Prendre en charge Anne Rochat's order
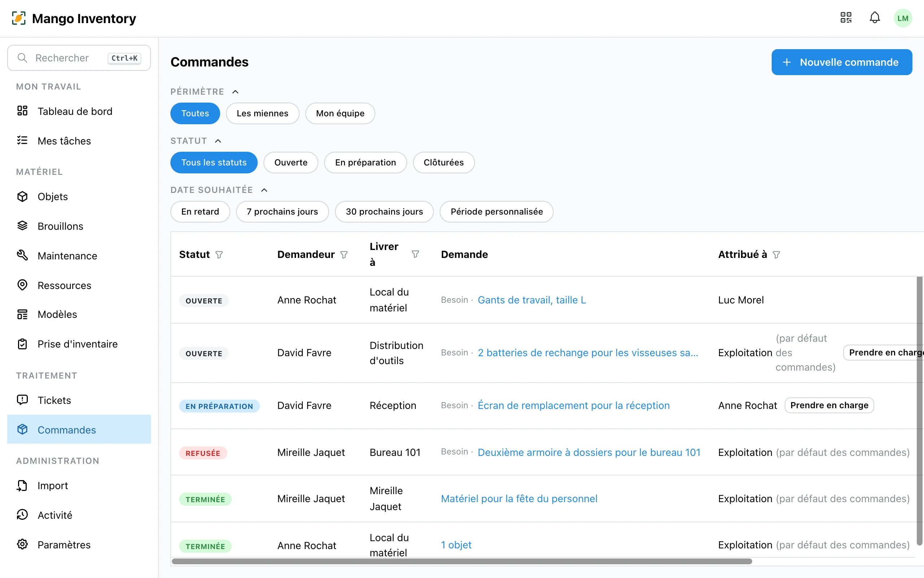The width and height of the screenshot is (924, 578). pos(829,405)
